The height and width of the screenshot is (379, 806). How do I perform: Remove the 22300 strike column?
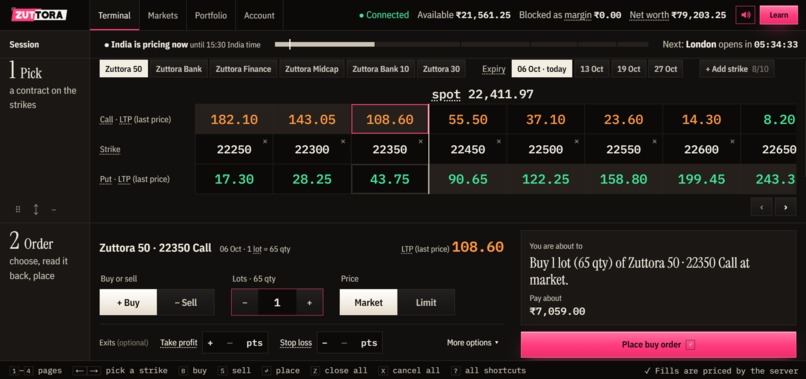[x=343, y=141]
